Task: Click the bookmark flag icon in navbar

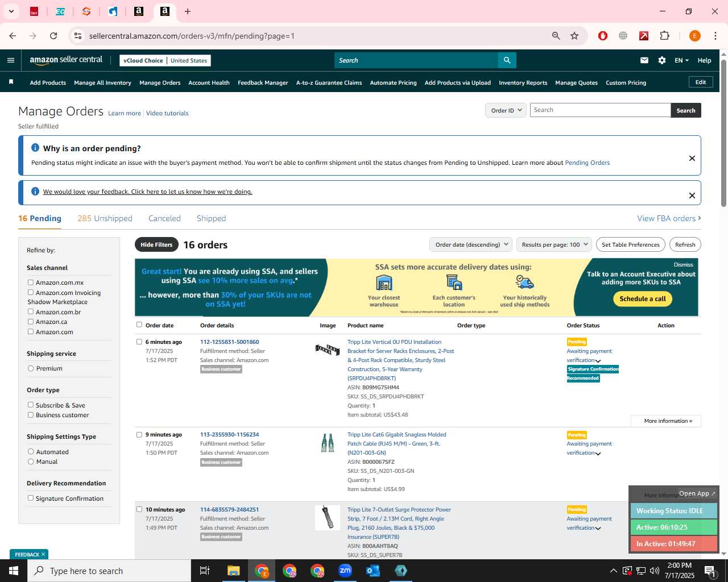Action: pos(11,82)
